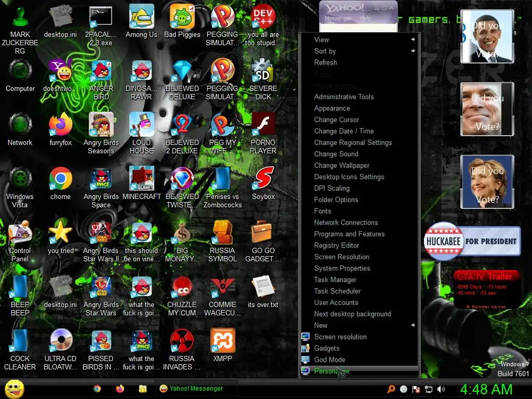
Task: Choose Task Manager from the menu
Action: tap(360, 280)
